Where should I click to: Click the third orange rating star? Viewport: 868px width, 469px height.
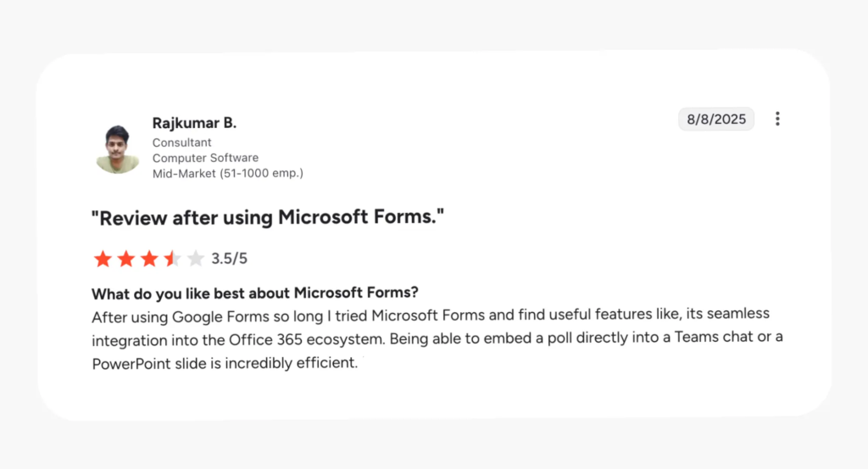[149, 259]
